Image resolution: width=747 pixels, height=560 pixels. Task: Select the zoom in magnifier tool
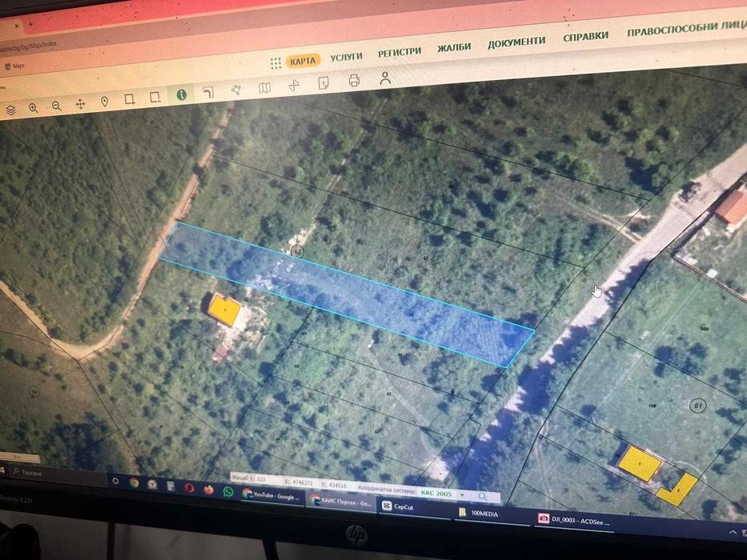click(x=34, y=108)
